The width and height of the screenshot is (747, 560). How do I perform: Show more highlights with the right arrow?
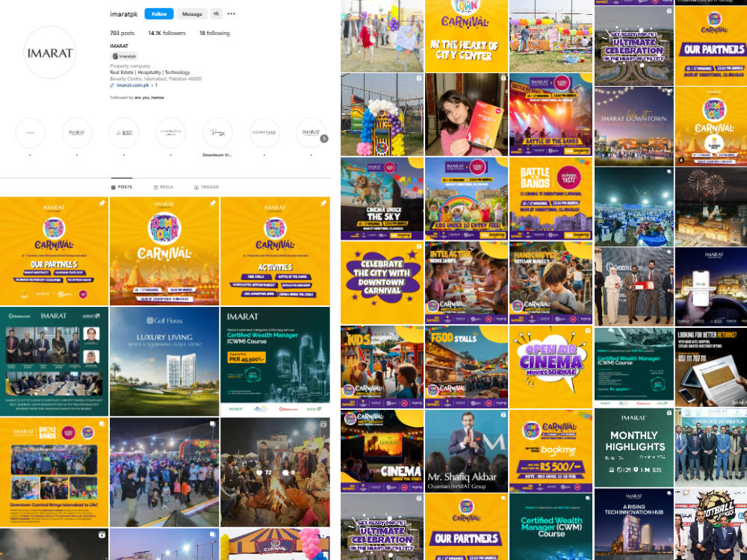[x=324, y=139]
